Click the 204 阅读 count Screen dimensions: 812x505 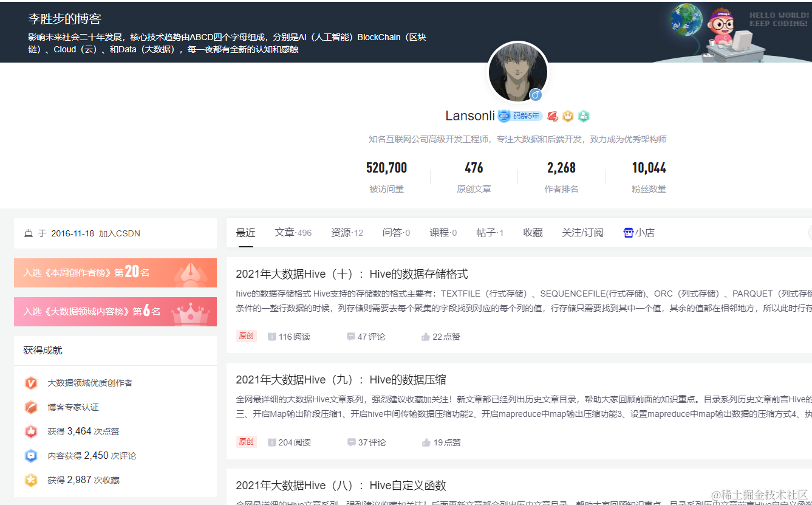(295, 442)
